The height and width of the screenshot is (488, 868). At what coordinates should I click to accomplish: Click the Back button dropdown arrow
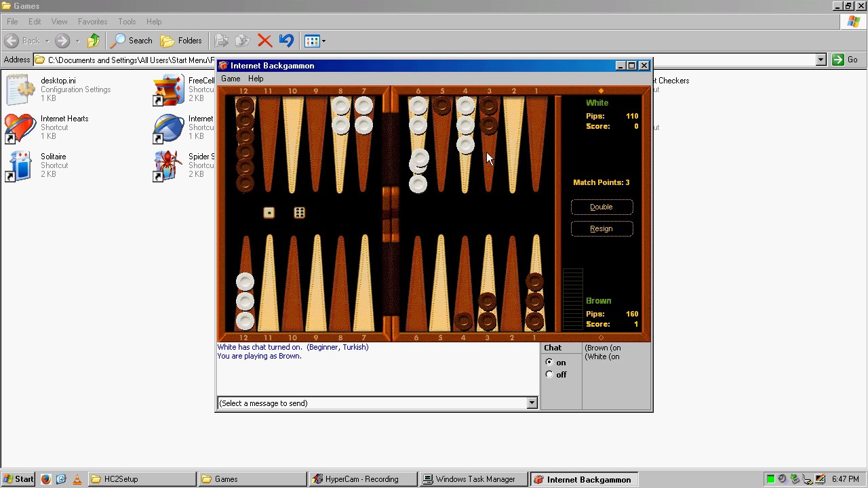[x=47, y=41]
